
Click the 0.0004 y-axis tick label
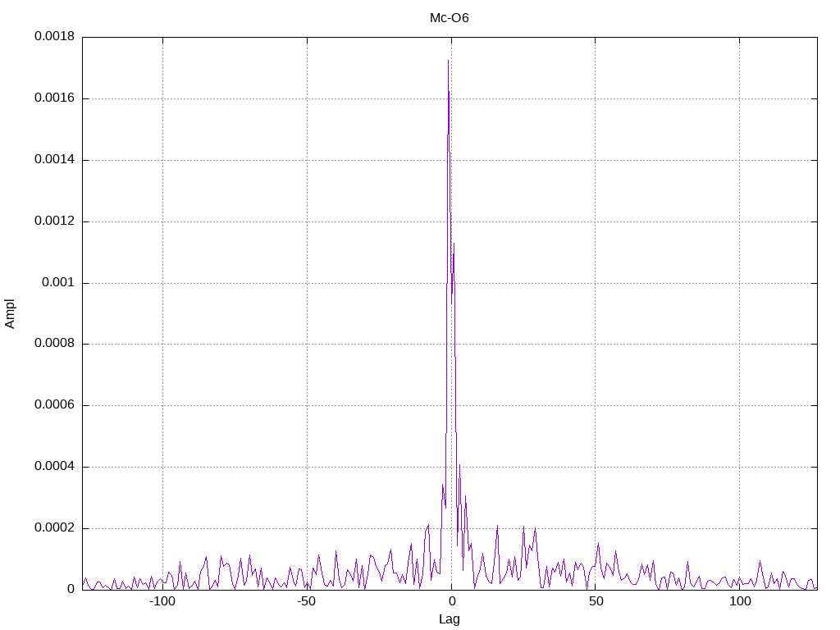coord(55,467)
